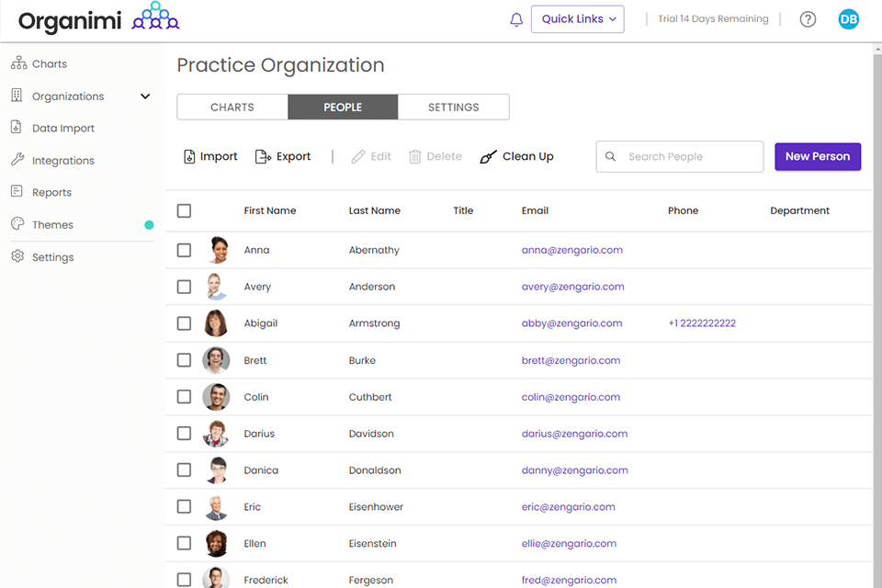Sort by Email column header
The height and width of the screenshot is (588, 882).
tap(535, 210)
